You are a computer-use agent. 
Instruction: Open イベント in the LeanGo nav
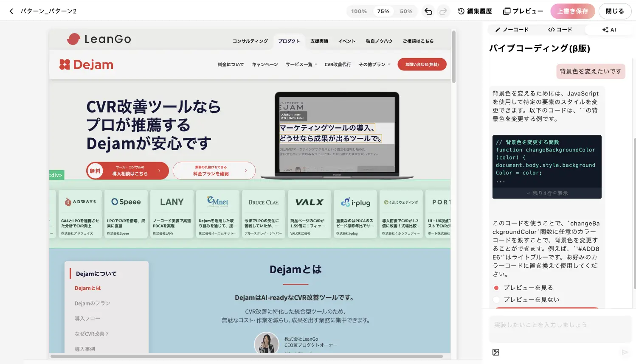click(x=347, y=41)
